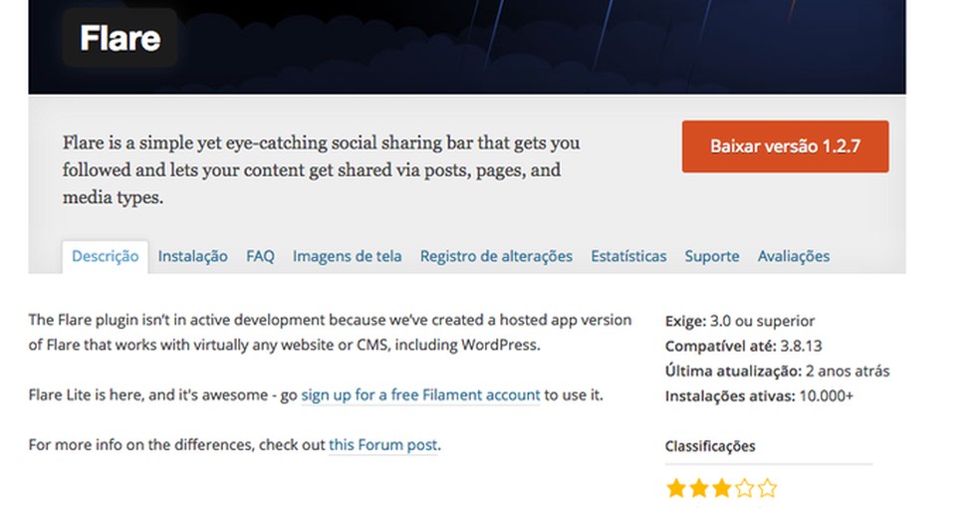Switch to the FAQ tab
Screen dimensions: 980x508
(x=260, y=256)
